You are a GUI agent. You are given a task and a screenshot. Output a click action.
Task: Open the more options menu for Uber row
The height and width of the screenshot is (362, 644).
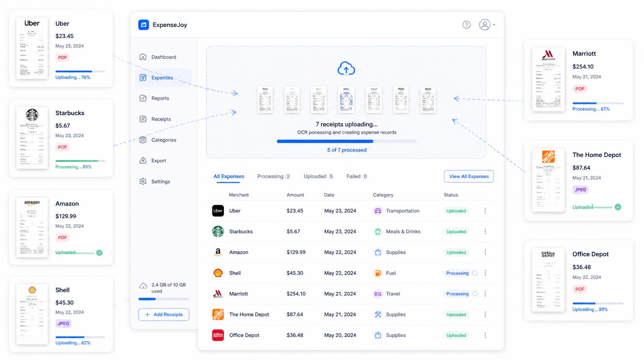tap(485, 211)
